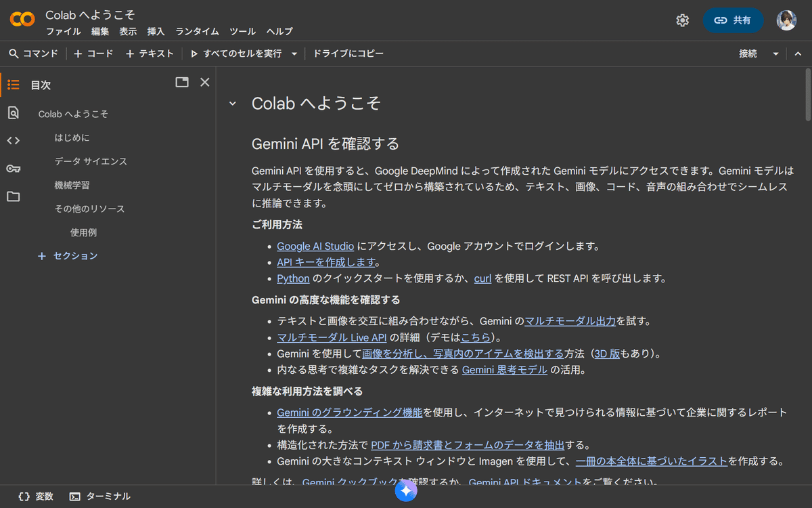Image resolution: width=812 pixels, height=508 pixels.
Task: Open dropdown arrow beside すべてのセルを実行
Action: pos(294,54)
